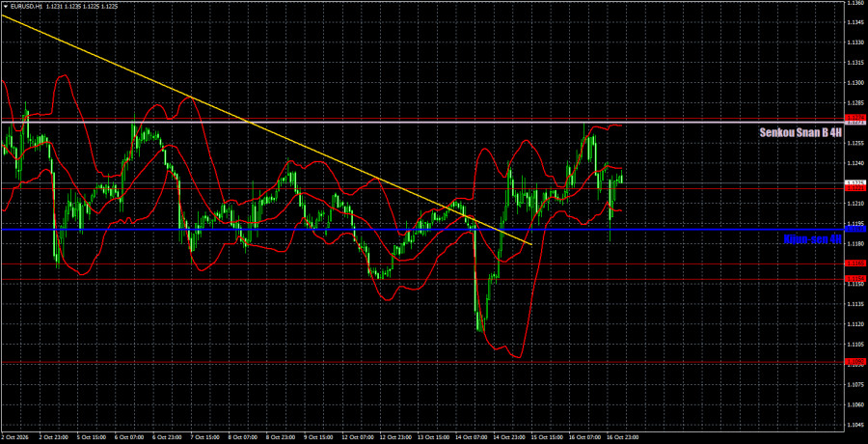Click the red level price tag 1.1154
This screenshot has width=868, height=444.
854,279
